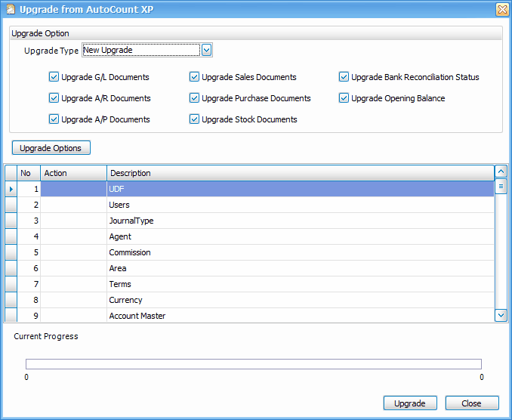Disable Upgrade Bank Reconciliation Status
Viewport: 512px width, 420px height.
point(344,77)
